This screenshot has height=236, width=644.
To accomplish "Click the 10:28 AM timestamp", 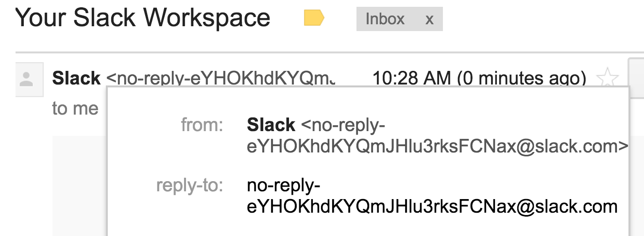I will coord(412,78).
